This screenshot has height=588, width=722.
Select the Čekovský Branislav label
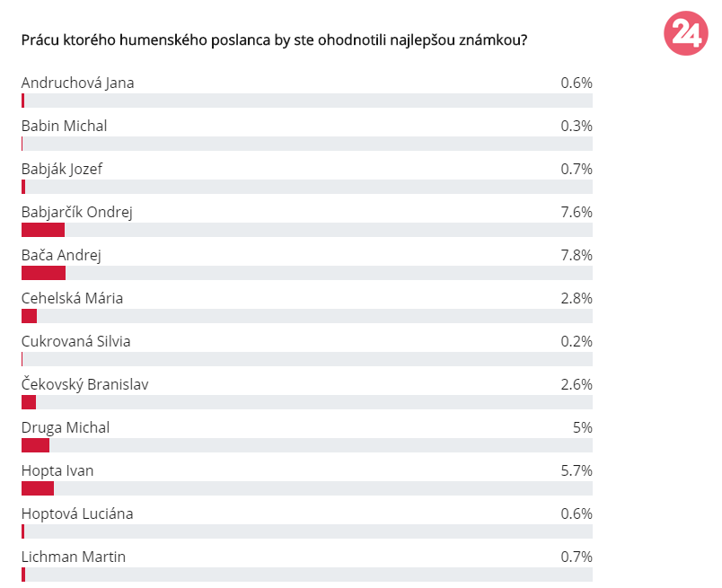pos(84,384)
